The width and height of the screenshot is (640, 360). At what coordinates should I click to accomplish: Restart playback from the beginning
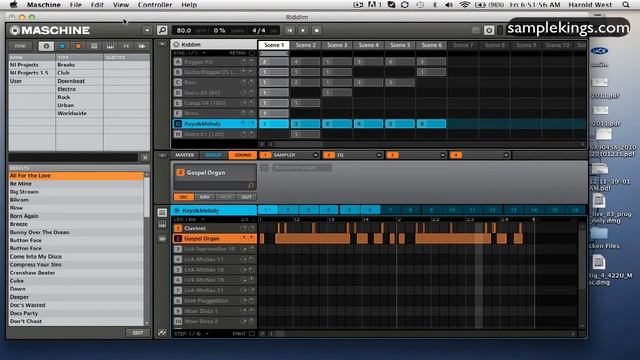tap(289, 30)
